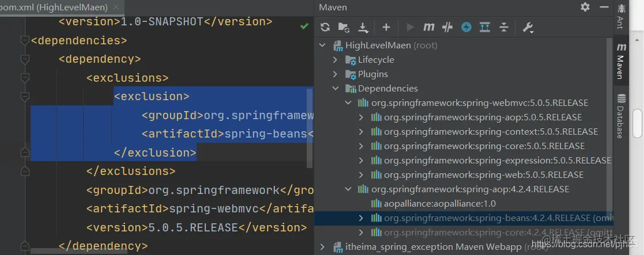Reload all Maven projects
644x255 pixels.
325,28
